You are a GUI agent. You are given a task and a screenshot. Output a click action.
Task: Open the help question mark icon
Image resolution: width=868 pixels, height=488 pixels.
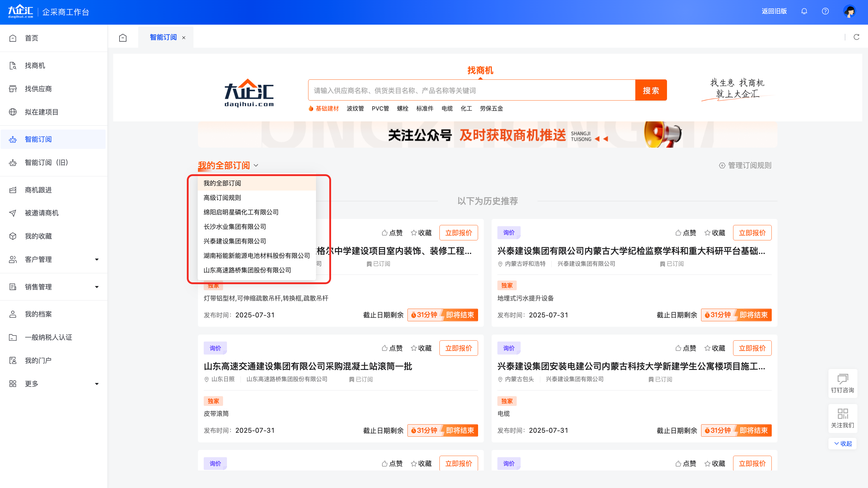click(825, 11)
